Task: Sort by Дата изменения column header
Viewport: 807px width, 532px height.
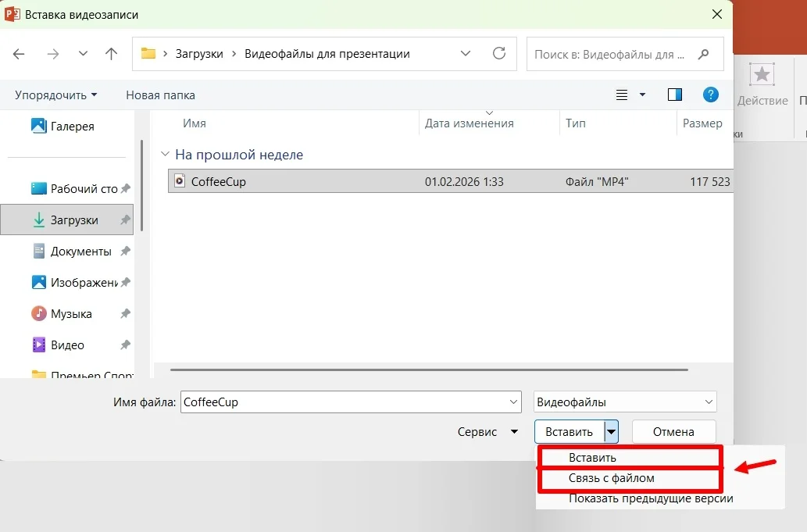Action: pos(469,123)
